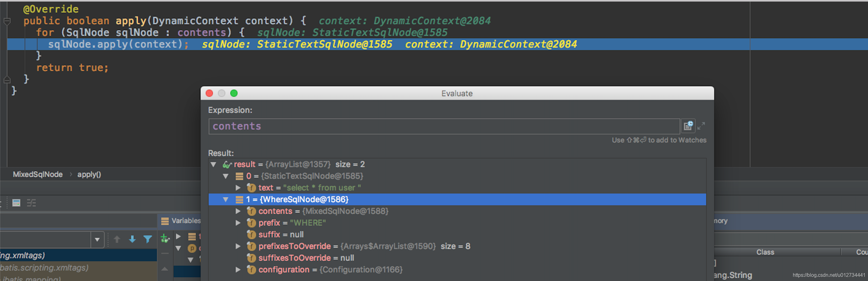Select the selected xmltags stack frame
Image resolution: width=868 pixels, height=281 pixels.
78,255
